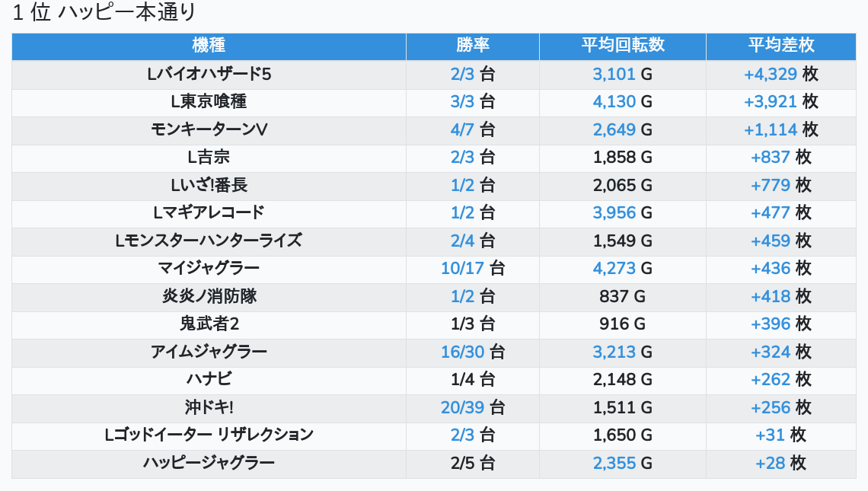Click the 3,956 average spins value
Image resolution: width=868 pixels, height=491 pixels.
pos(614,213)
